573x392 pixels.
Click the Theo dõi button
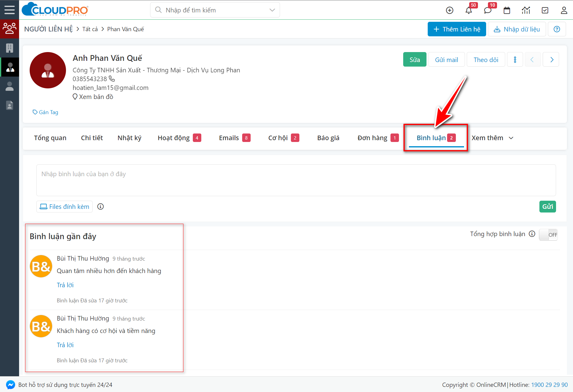coord(486,60)
